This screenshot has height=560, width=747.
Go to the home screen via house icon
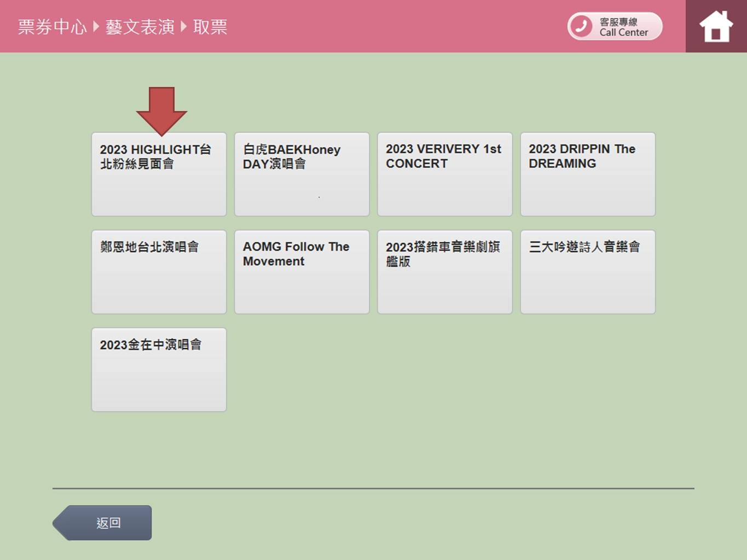[716, 26]
